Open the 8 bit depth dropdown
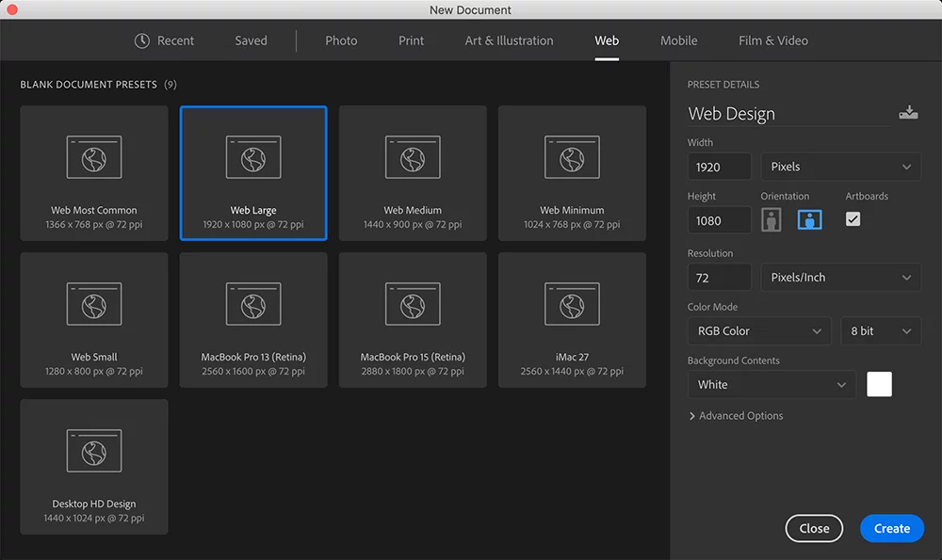 881,330
